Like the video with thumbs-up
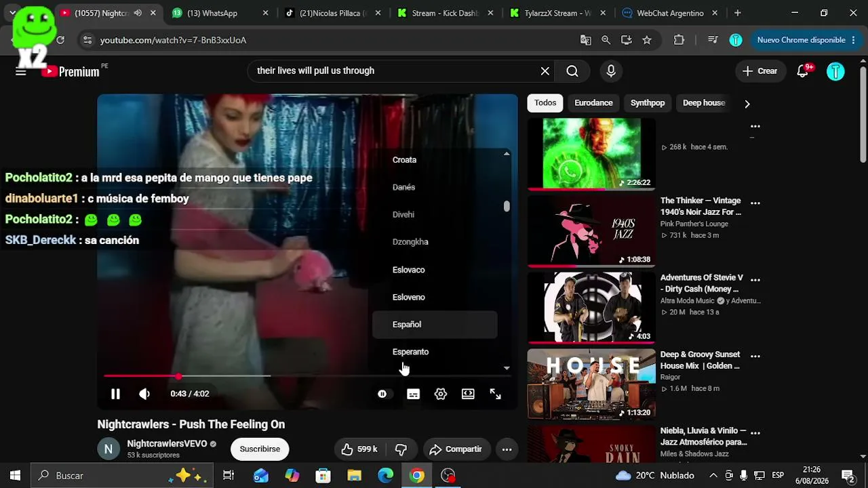Image resolution: width=868 pixels, height=488 pixels. click(359, 449)
